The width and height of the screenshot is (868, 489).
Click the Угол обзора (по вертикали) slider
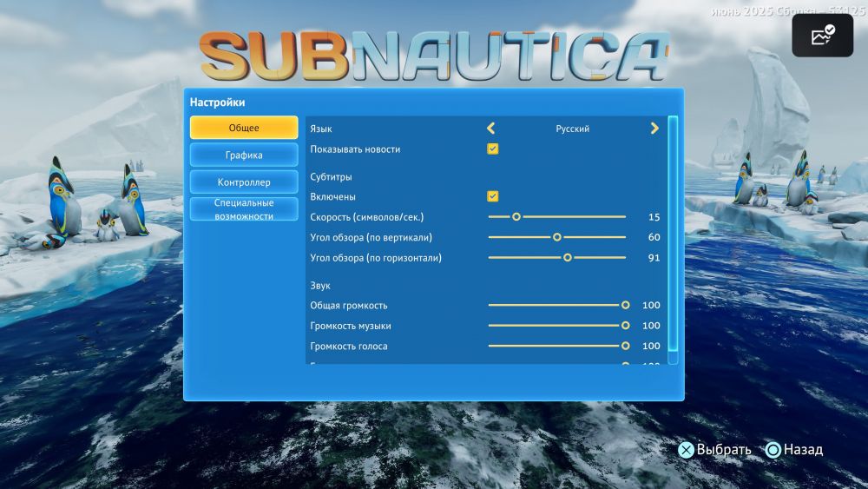[x=557, y=237]
